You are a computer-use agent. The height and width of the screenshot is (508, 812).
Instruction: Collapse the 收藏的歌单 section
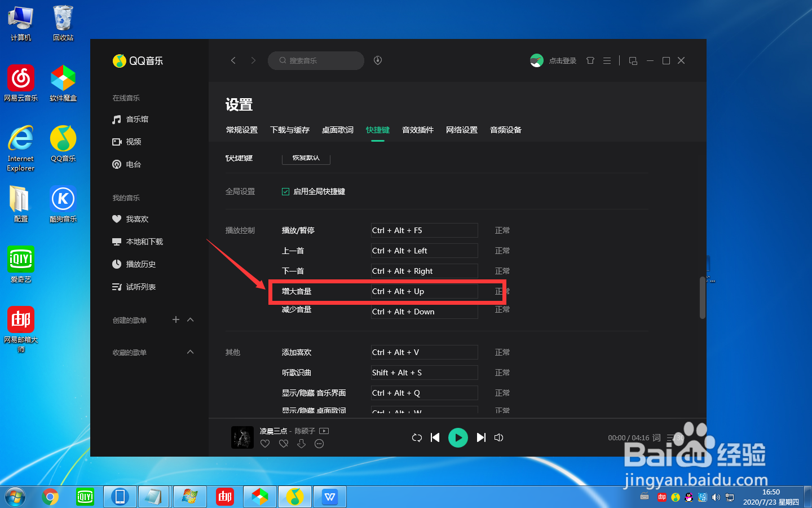(x=191, y=352)
